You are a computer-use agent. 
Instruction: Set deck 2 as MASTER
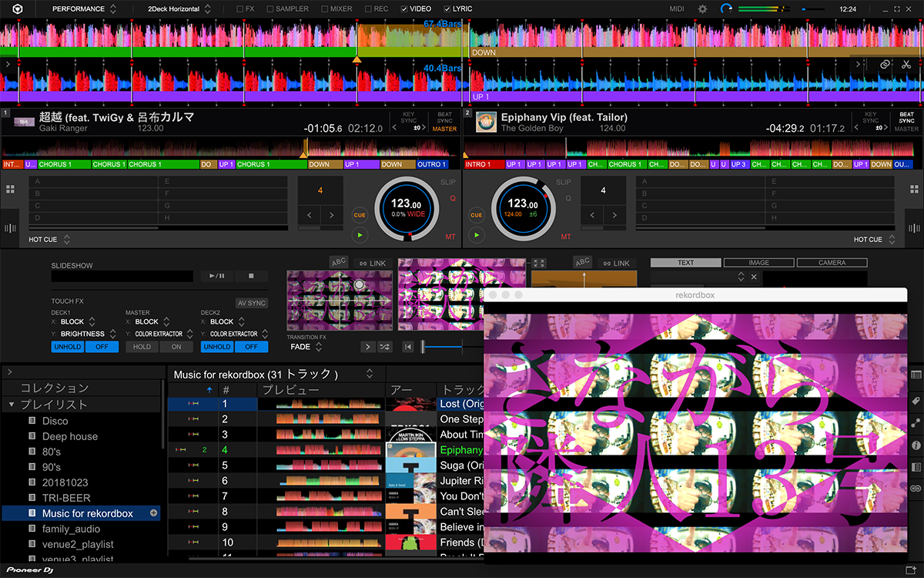pos(906,129)
